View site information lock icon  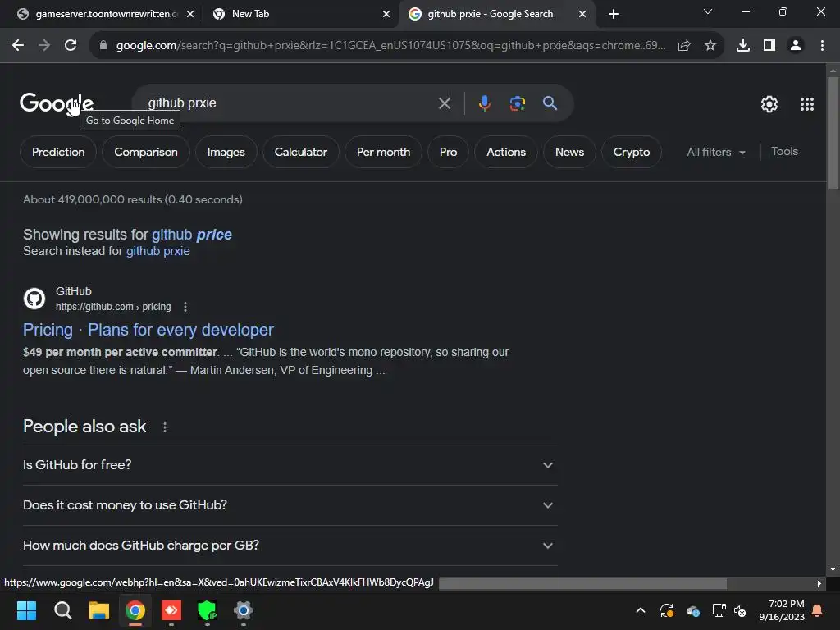(x=103, y=46)
